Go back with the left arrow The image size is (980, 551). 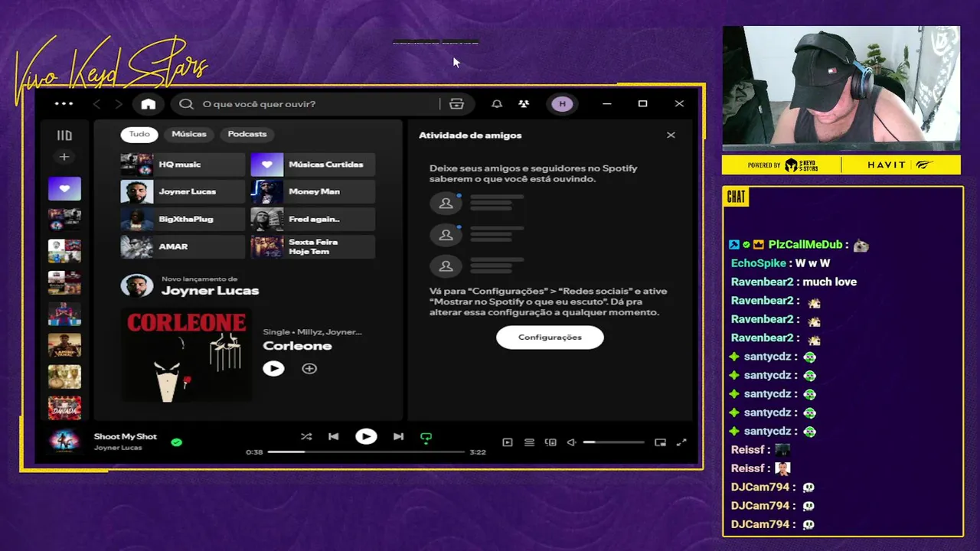[x=96, y=104]
